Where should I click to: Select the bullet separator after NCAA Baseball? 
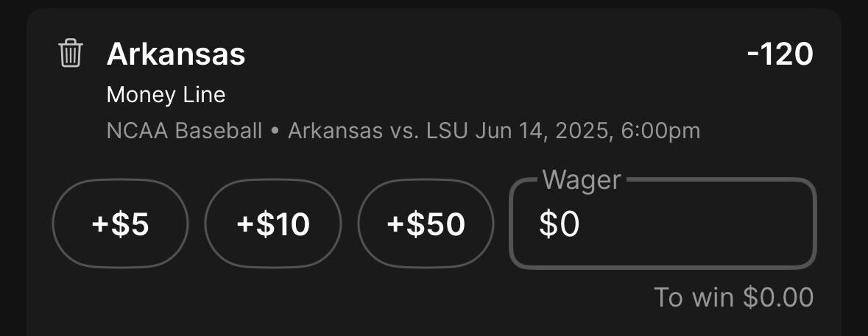pyautogui.click(x=275, y=132)
